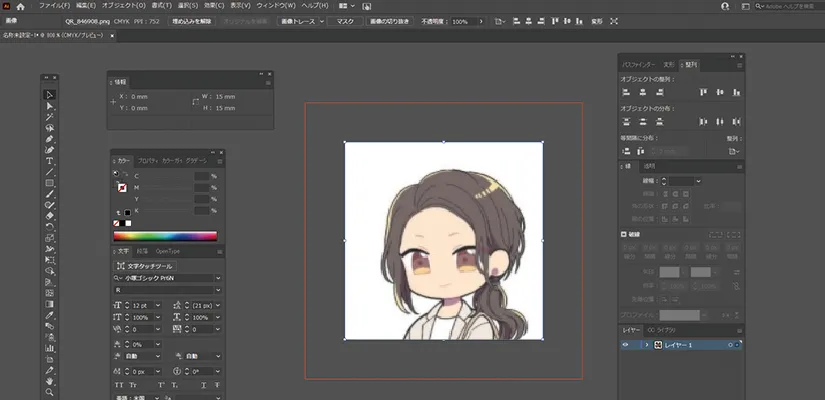Click the Home icon in top bar
The width and height of the screenshot is (825, 400).
[x=19, y=6]
